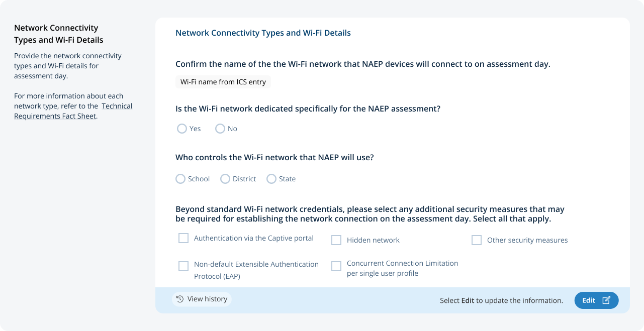Click the Edit button
The width and height of the screenshot is (644, 331).
click(596, 300)
